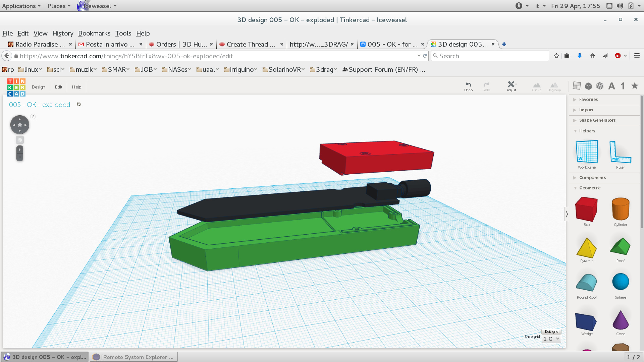644x362 pixels.
Task: Zoom in with plus button
Action: point(20,150)
